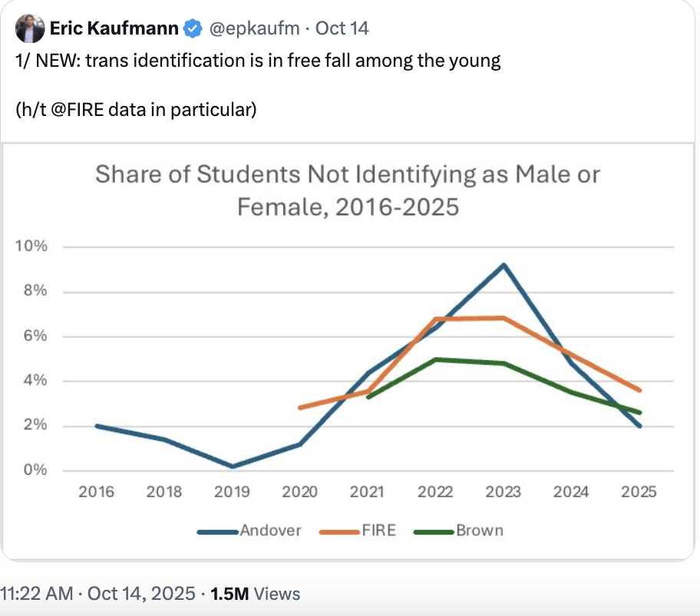Image resolution: width=700 pixels, height=616 pixels.
Task: Click the 2016 x-axis label
Action: 97,492
